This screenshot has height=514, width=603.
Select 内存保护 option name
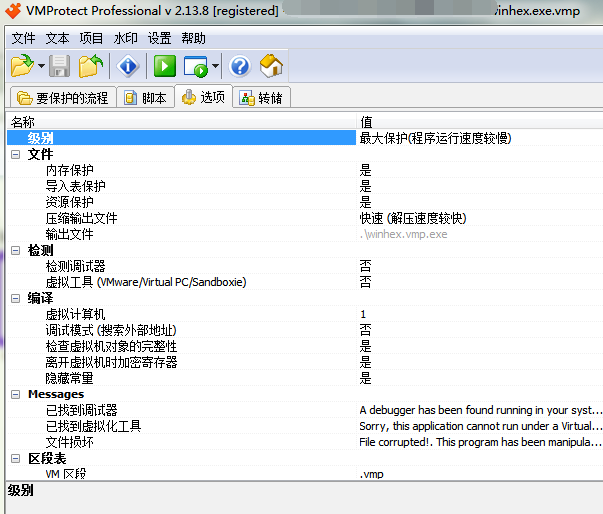tap(70, 170)
